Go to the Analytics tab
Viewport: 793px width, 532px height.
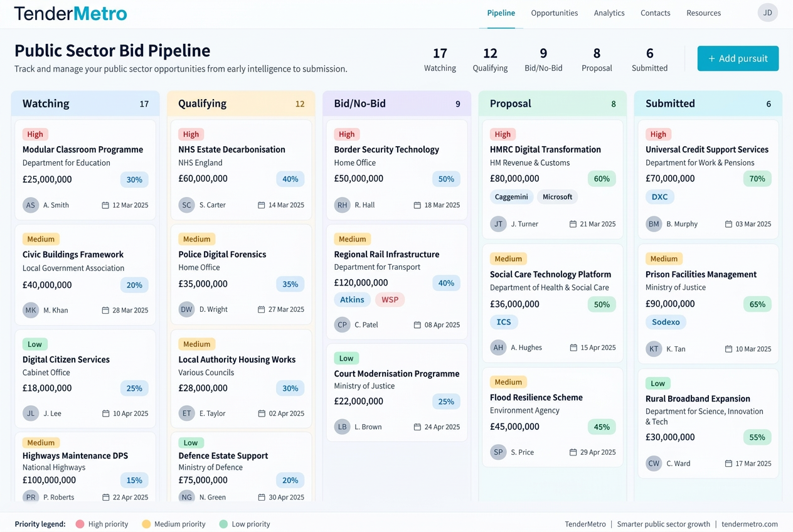coord(609,13)
